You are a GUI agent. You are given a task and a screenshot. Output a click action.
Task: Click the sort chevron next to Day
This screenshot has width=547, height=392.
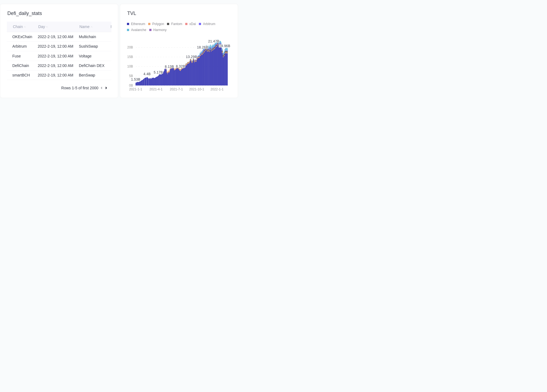[x=47, y=27]
